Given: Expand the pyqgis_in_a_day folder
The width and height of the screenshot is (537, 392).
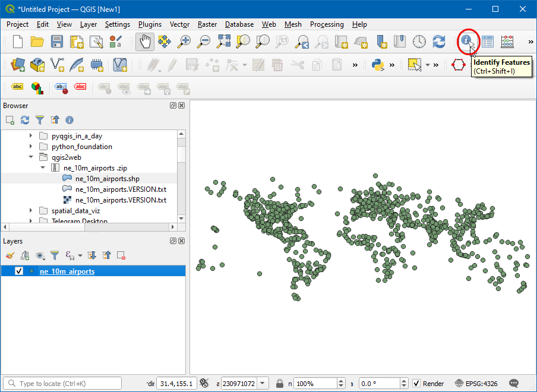Looking at the screenshot, I should pos(31,136).
